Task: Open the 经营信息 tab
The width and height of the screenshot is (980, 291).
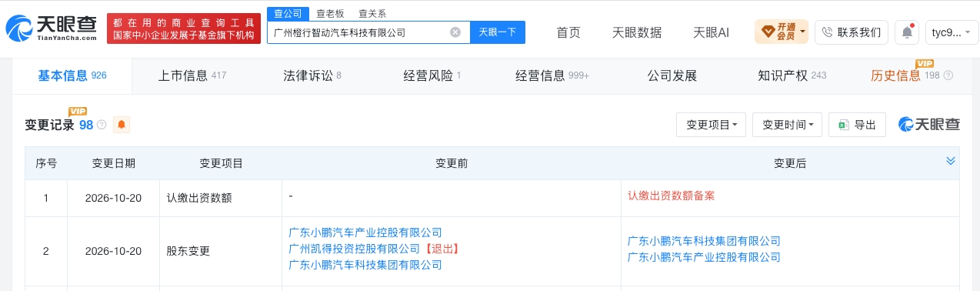Action: [552, 75]
